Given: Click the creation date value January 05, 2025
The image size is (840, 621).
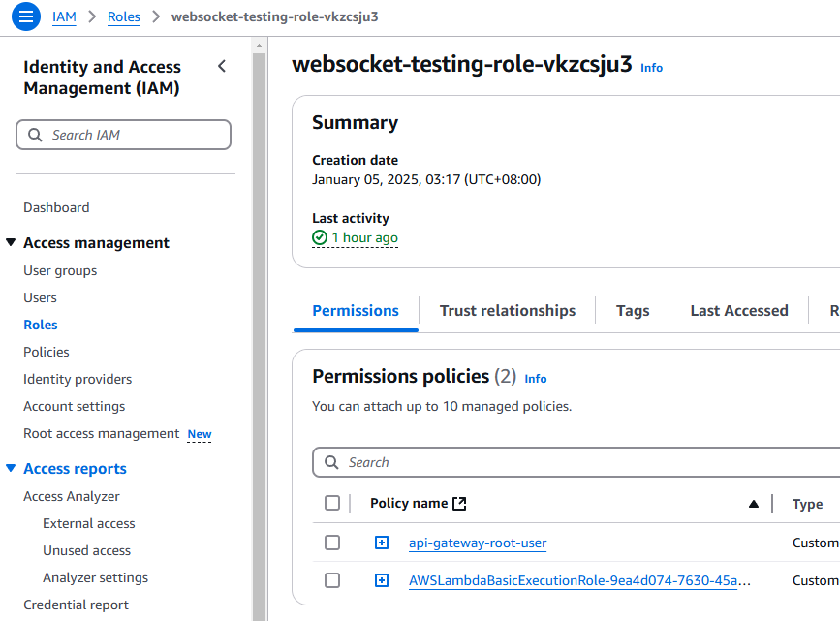Looking at the screenshot, I should 426,179.
